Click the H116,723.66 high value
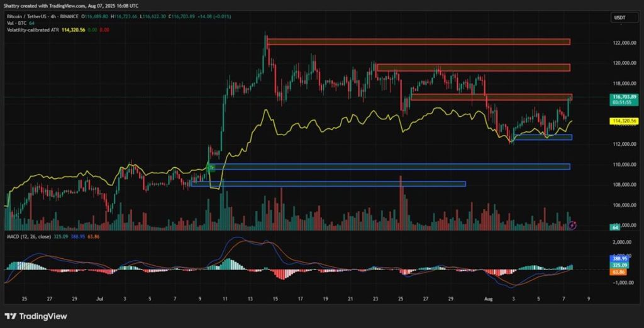Viewport: 644px width, 328px height. click(x=125, y=16)
